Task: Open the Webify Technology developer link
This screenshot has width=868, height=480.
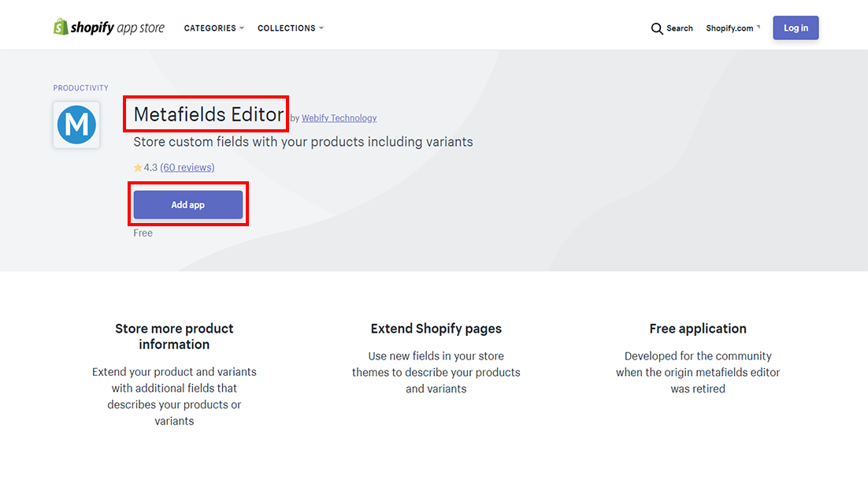Action: pyautogui.click(x=339, y=118)
